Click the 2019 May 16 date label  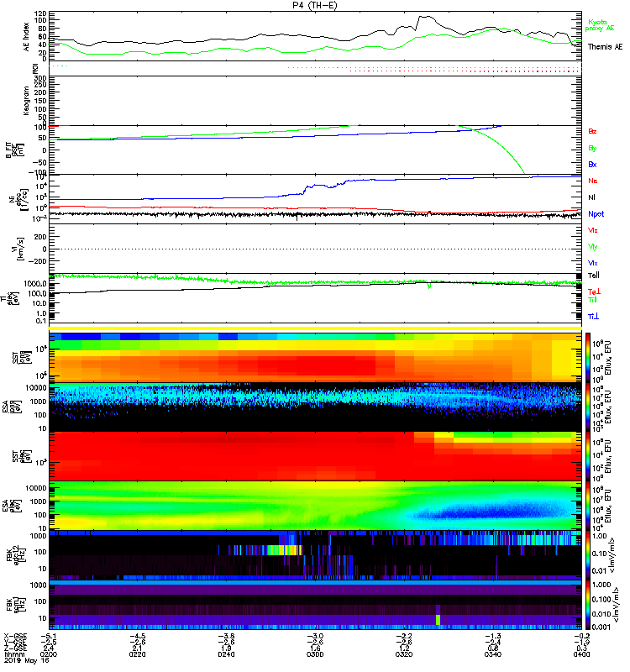pyautogui.click(x=27, y=660)
